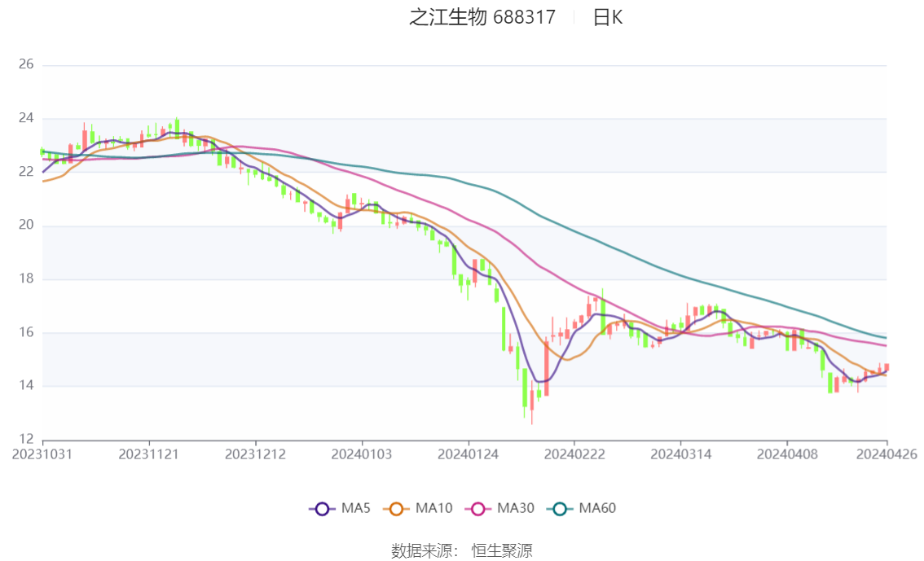Click the MA30 pink legend circle icon

click(x=480, y=509)
